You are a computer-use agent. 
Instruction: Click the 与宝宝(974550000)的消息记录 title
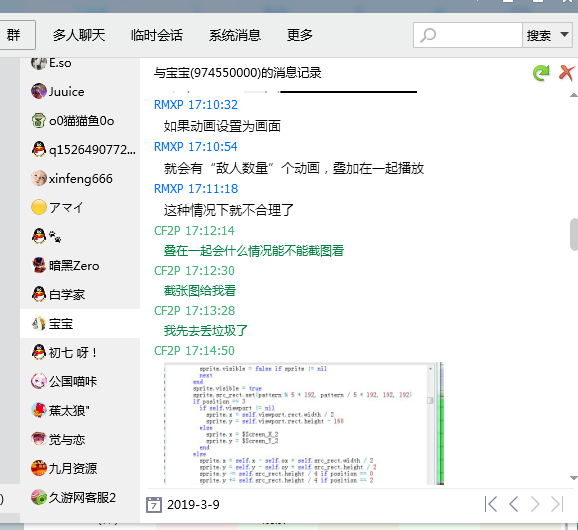237,73
